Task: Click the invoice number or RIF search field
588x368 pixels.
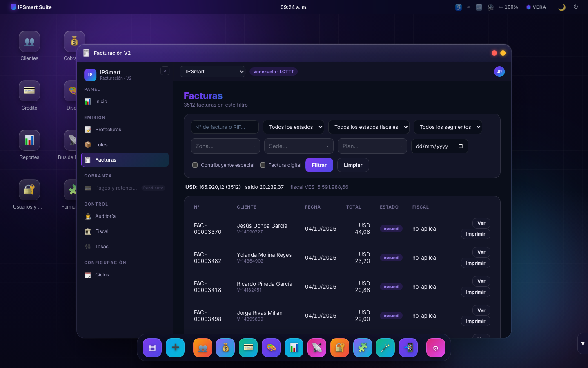Action: (225, 127)
